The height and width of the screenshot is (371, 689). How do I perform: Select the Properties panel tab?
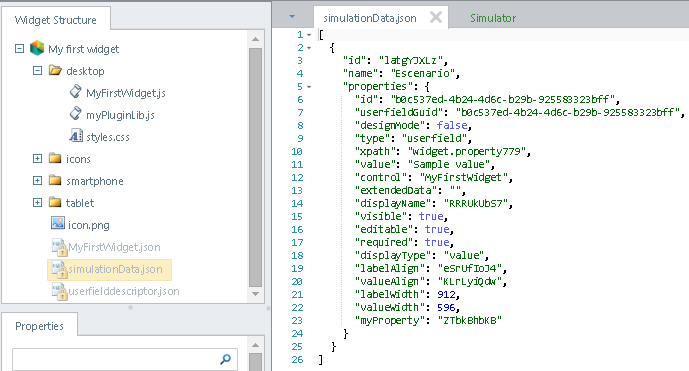coord(40,326)
